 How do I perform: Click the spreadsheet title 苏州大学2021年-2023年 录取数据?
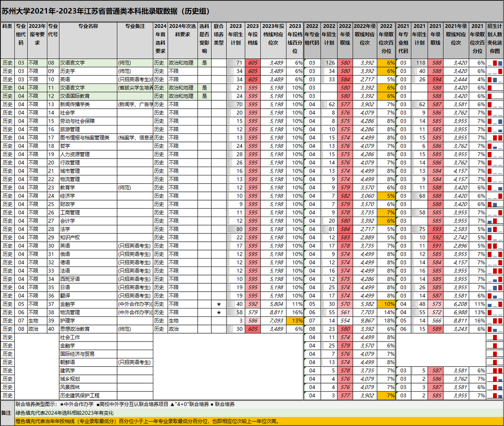click(106, 11)
